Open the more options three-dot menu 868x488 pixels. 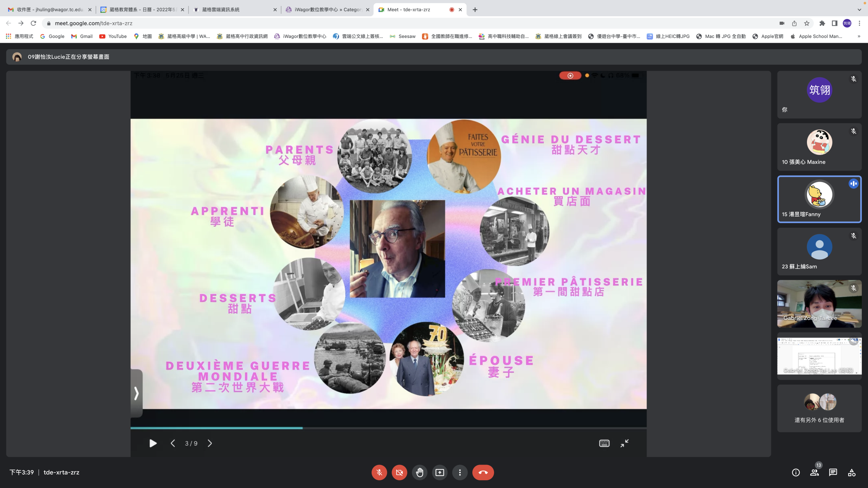click(460, 472)
